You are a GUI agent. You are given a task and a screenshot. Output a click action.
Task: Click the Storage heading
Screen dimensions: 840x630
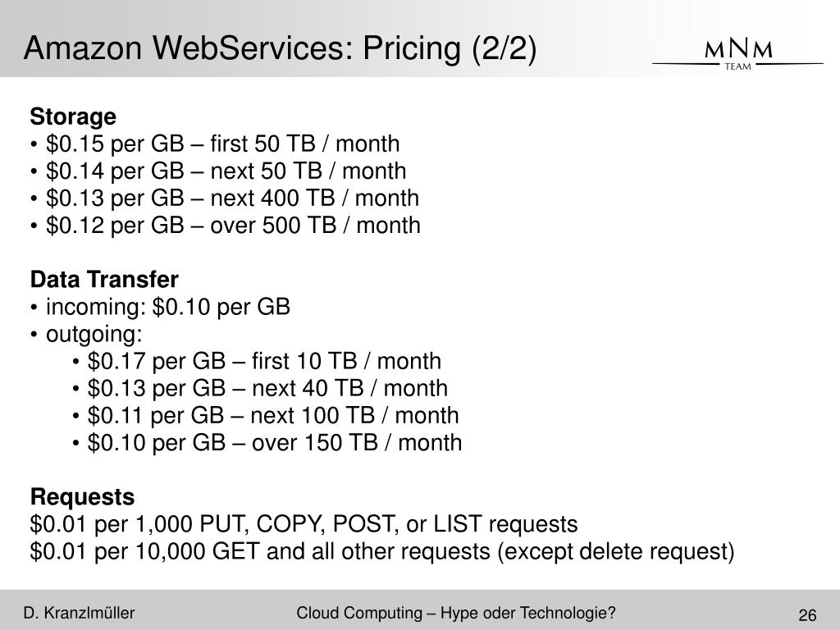coord(73,116)
